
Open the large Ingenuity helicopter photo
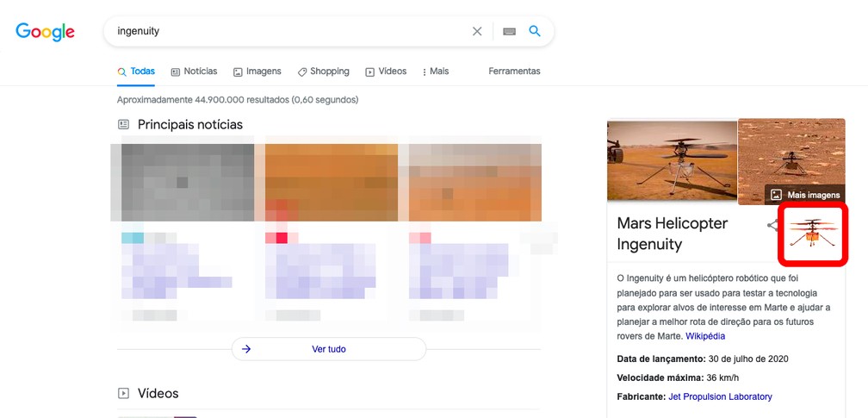672,159
